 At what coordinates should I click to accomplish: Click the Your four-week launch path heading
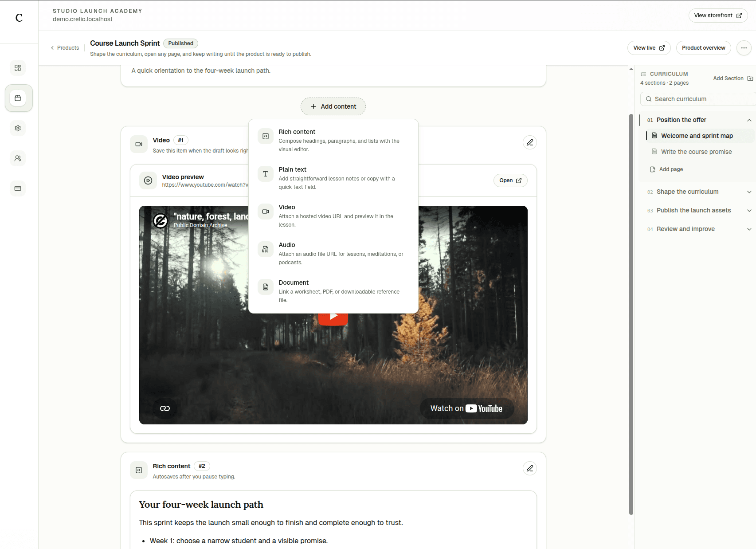point(201,505)
